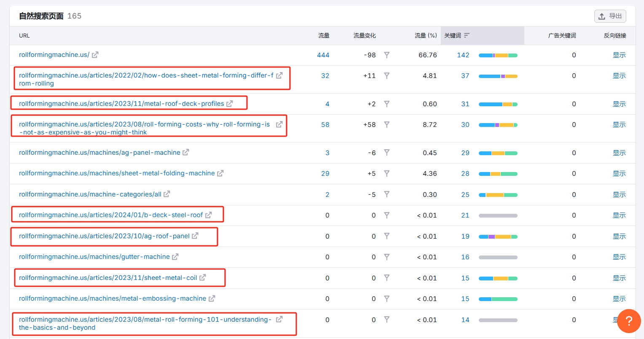Image resolution: width=644 pixels, height=339 pixels.
Task: Click 显示 link in ag-panel-machine row
Action: 619,153
